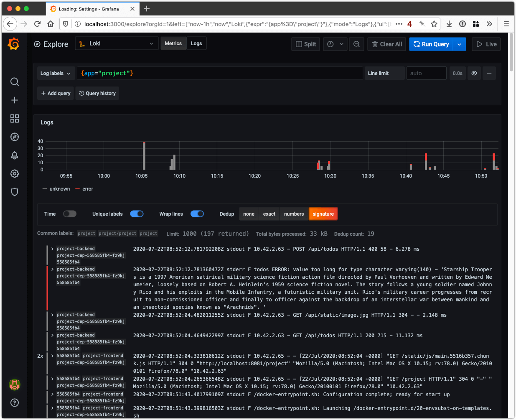This screenshot has width=516, height=420.
Task: Click the tall histogram bar at 10:05
Action: [144, 155]
